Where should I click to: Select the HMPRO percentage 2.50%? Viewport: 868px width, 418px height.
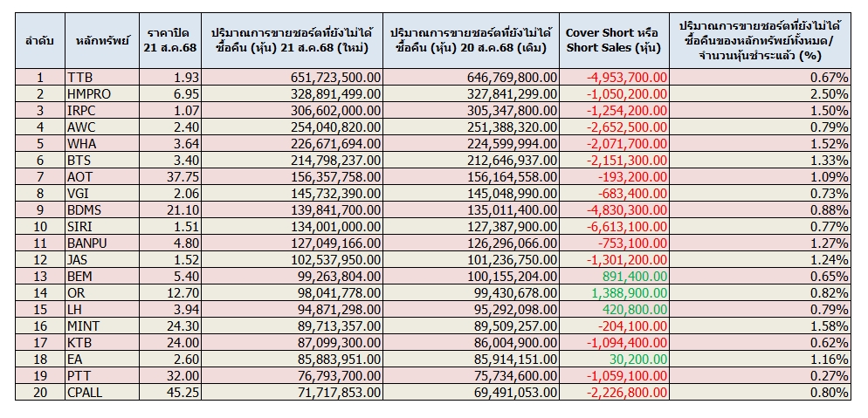point(760,94)
